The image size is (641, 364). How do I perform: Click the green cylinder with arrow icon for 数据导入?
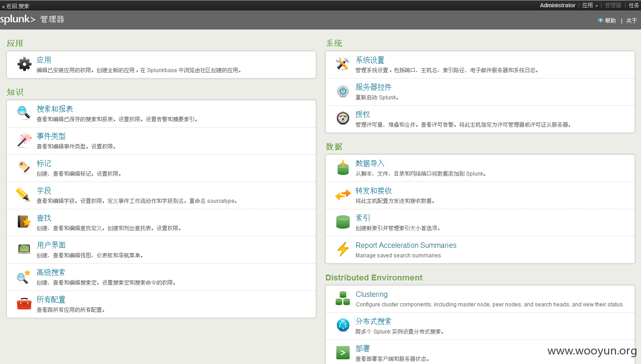[343, 167]
